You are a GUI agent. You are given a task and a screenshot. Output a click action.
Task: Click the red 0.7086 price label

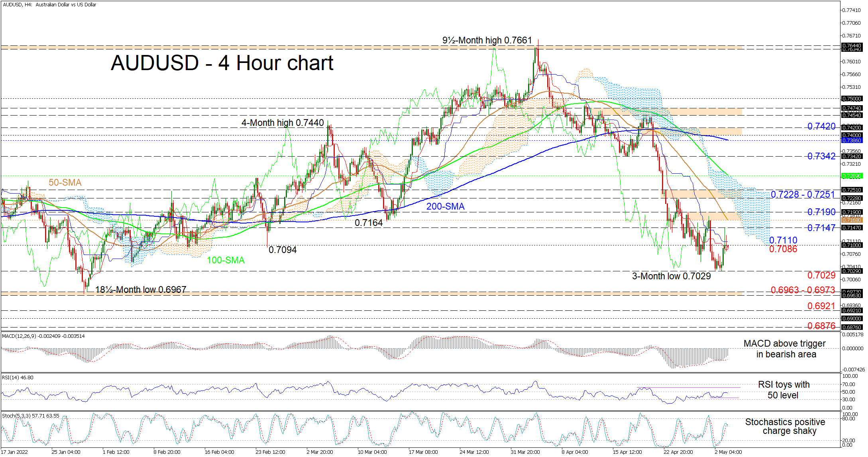[x=783, y=249]
